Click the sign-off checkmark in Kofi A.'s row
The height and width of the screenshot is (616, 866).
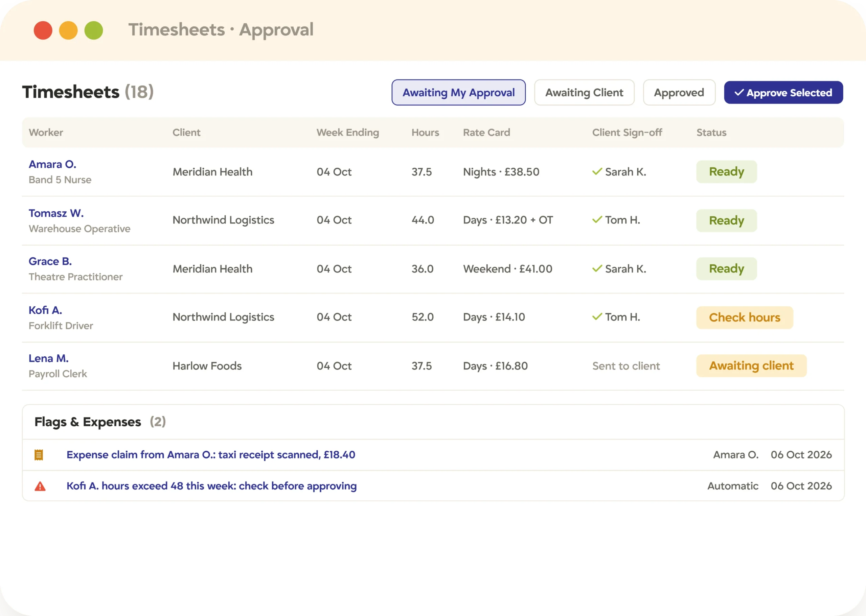pos(597,317)
